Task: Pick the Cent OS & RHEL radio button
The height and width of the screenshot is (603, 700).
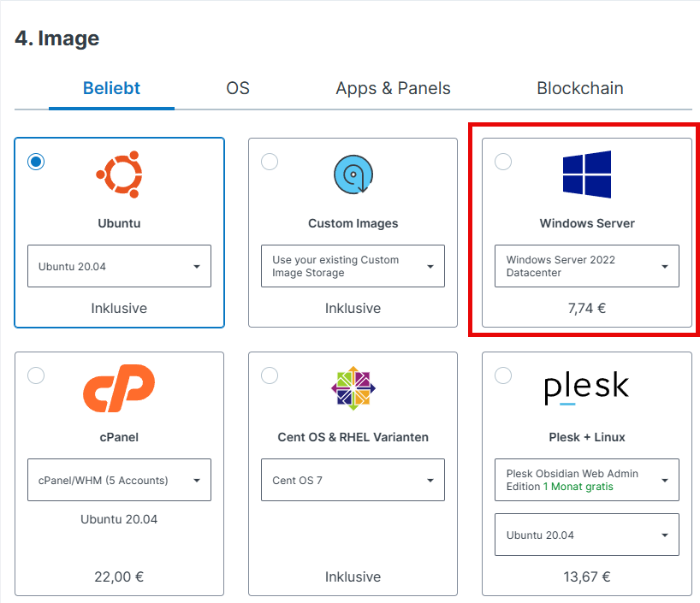Action: pyautogui.click(x=270, y=375)
